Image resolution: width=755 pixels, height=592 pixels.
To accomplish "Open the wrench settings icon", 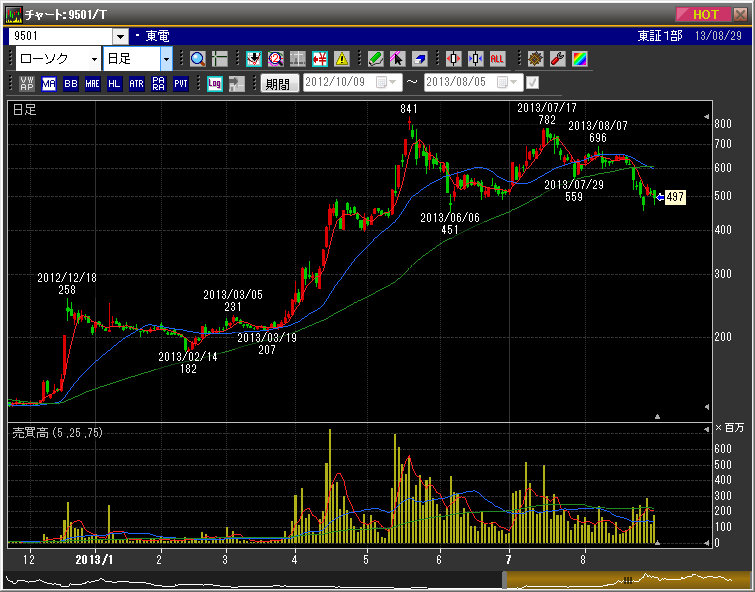I will tap(557, 59).
